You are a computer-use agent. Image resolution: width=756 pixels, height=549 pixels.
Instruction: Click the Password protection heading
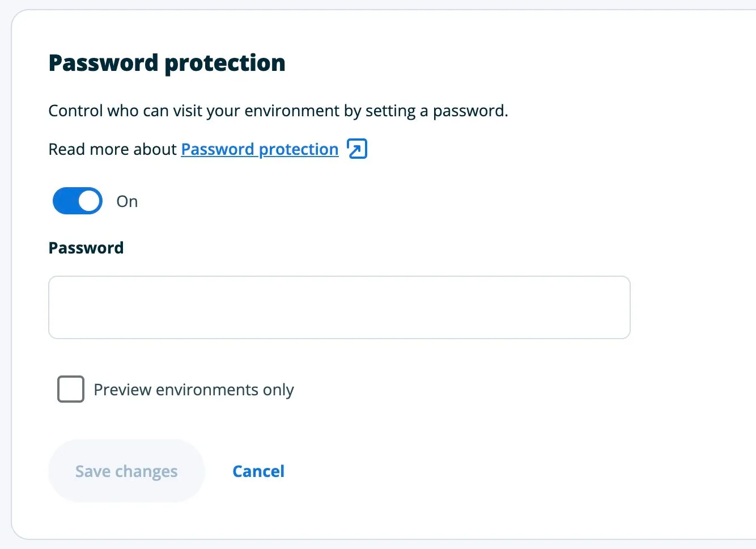point(167,62)
